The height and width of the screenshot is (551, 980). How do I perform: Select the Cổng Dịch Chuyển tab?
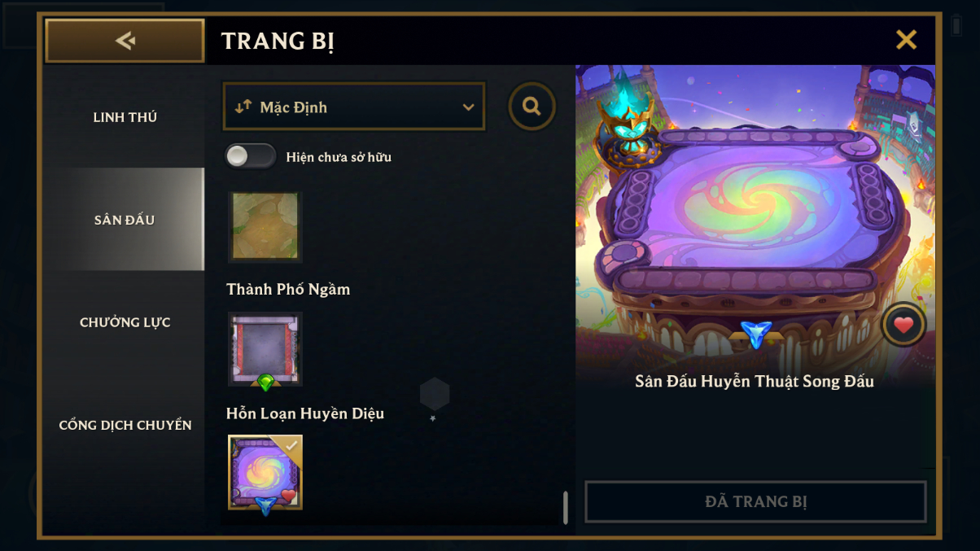(x=125, y=425)
